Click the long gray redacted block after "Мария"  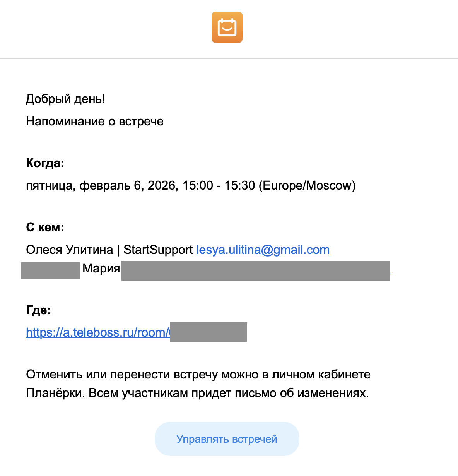(255, 271)
